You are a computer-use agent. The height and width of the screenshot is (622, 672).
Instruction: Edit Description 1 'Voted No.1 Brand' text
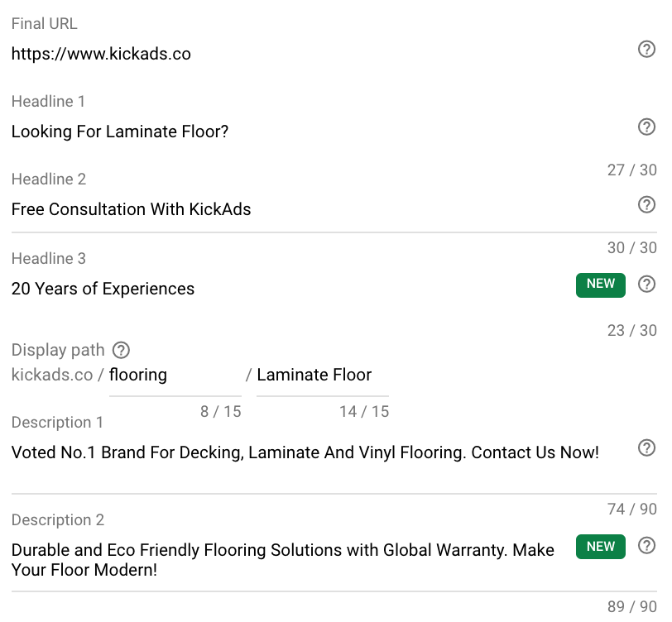[x=321, y=452]
